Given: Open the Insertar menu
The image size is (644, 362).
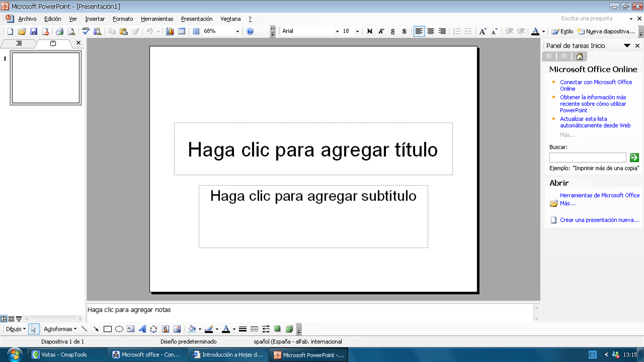Looking at the screenshot, I should pos(95,19).
